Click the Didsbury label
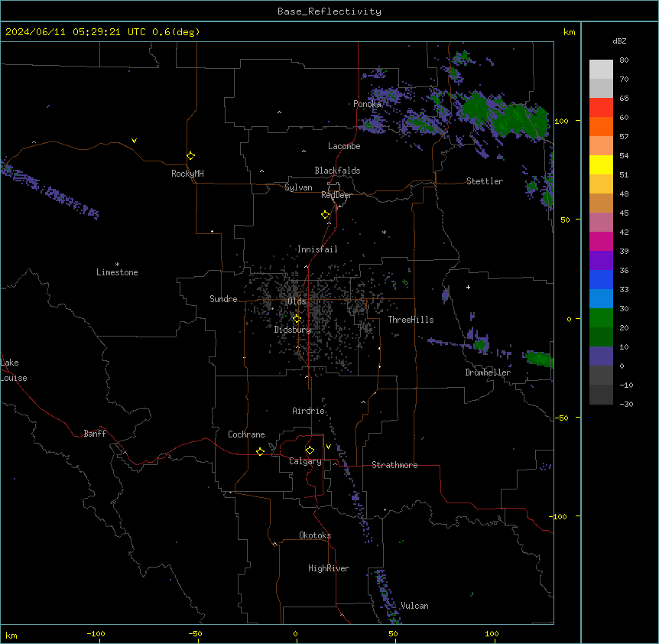The width and height of the screenshot is (659, 644). point(293,330)
